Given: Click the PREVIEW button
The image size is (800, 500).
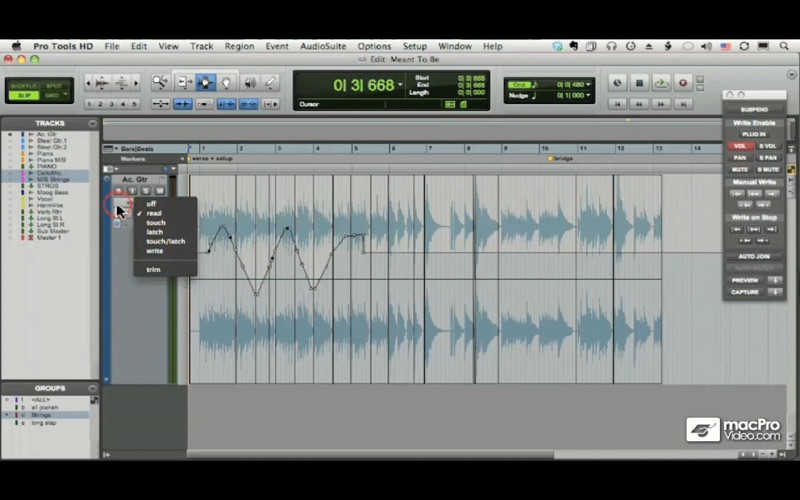Looking at the screenshot, I should click(745, 280).
